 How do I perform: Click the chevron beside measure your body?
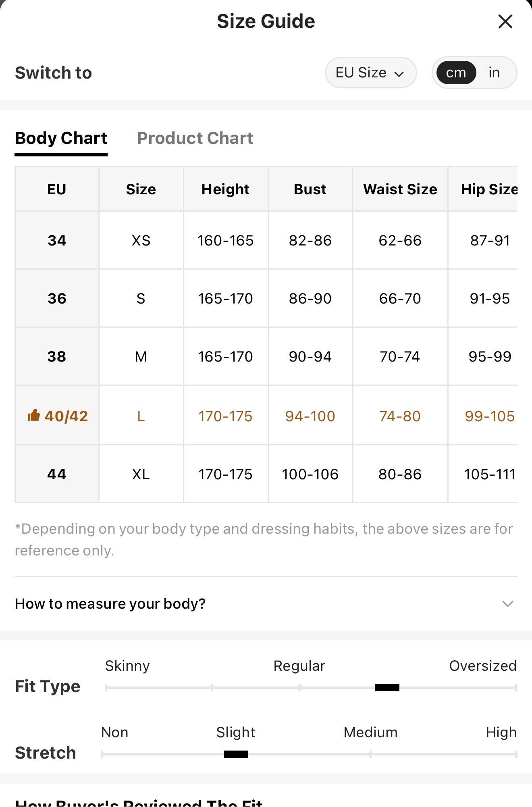click(507, 603)
